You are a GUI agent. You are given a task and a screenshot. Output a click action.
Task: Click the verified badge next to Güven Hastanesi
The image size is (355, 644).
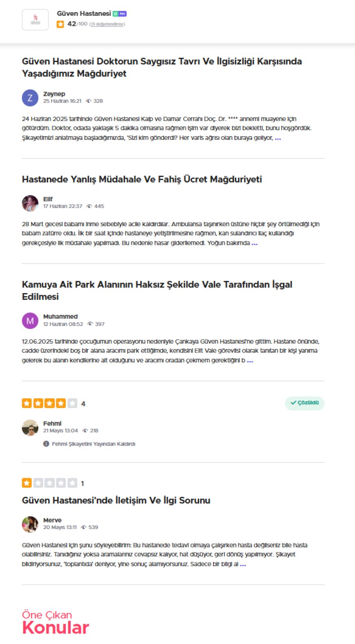click(115, 14)
